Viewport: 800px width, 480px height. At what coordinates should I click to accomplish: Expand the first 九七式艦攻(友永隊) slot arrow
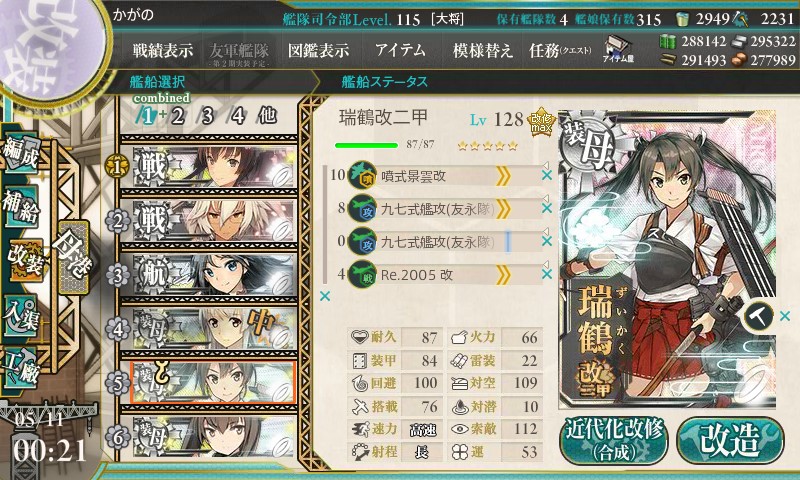(545, 198)
